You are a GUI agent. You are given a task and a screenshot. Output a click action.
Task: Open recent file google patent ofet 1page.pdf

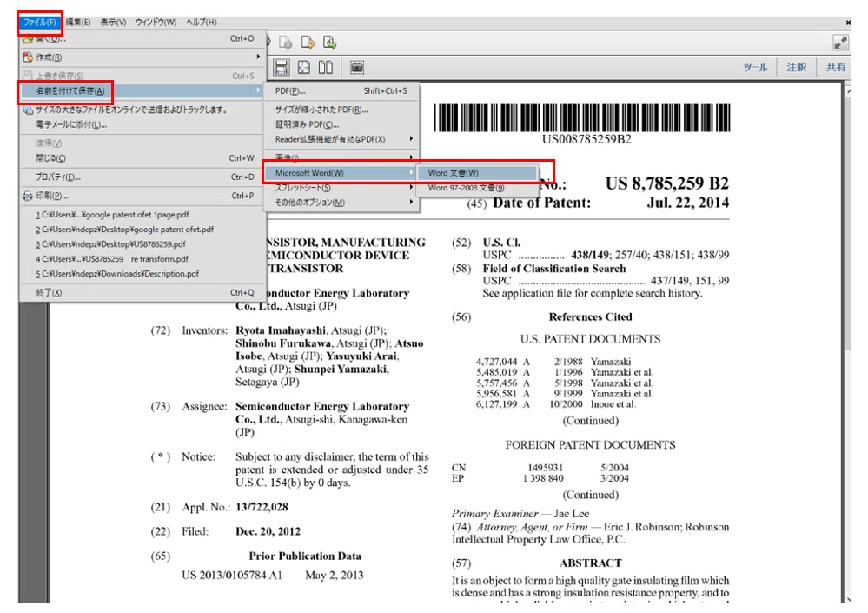(x=142, y=215)
